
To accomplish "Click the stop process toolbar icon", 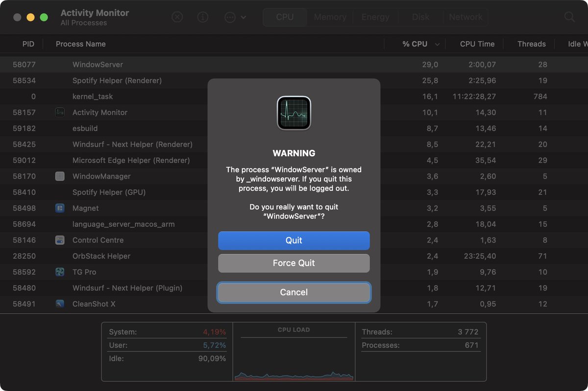I will (x=177, y=17).
